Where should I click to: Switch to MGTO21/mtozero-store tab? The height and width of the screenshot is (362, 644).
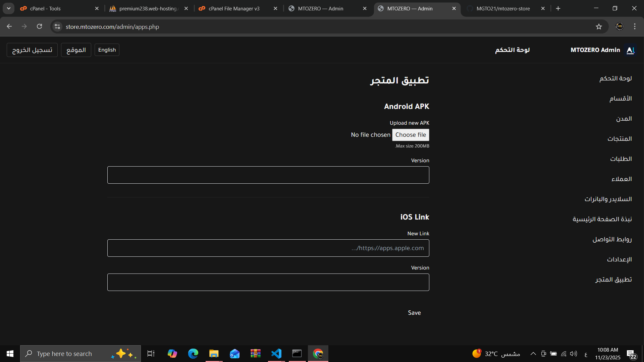(x=503, y=8)
